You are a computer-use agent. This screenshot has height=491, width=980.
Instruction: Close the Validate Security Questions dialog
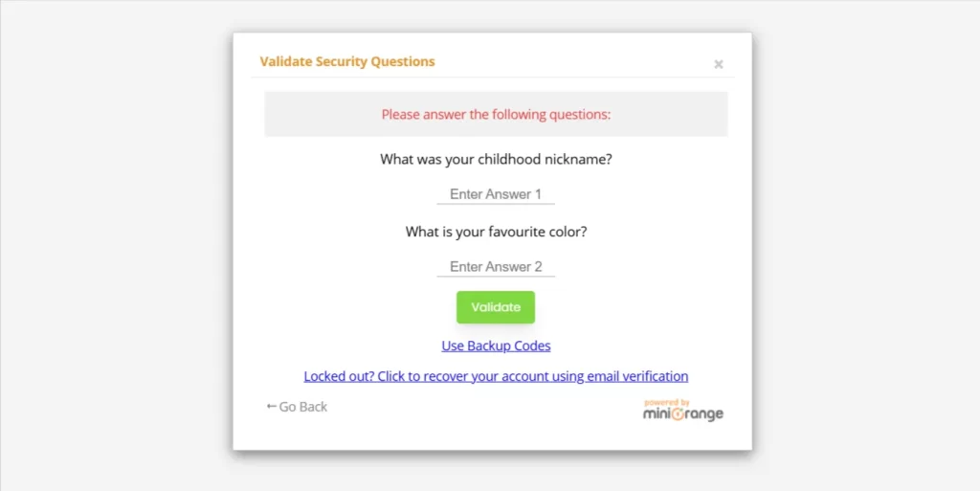click(718, 64)
